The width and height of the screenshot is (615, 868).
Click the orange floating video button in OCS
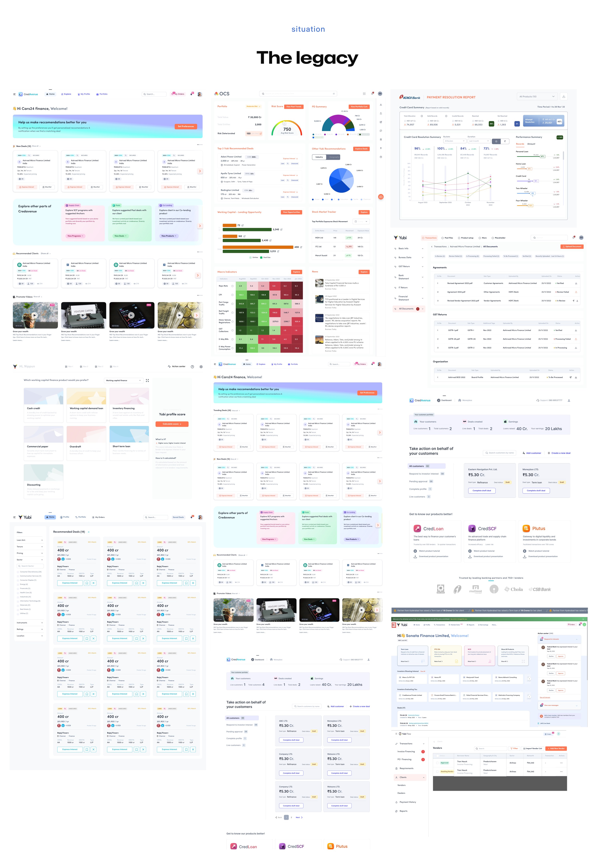(x=381, y=196)
